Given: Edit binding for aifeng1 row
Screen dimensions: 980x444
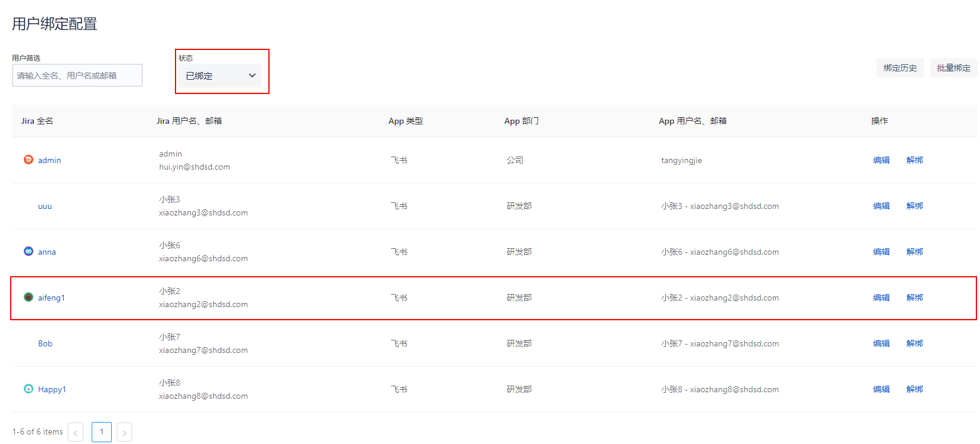Looking at the screenshot, I should pos(881,298).
